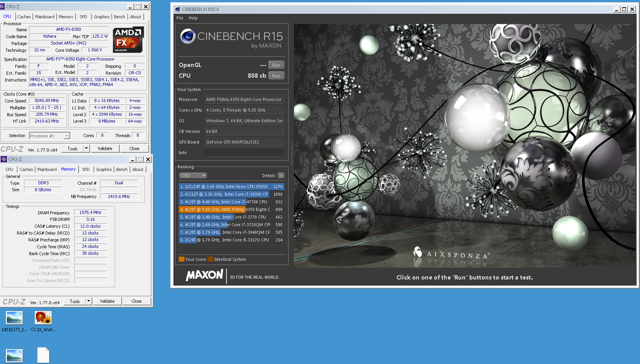Select ranking row Intel Core i7-3770
Image resolution: width=640 pixels, height=364 pixels.
(231, 217)
